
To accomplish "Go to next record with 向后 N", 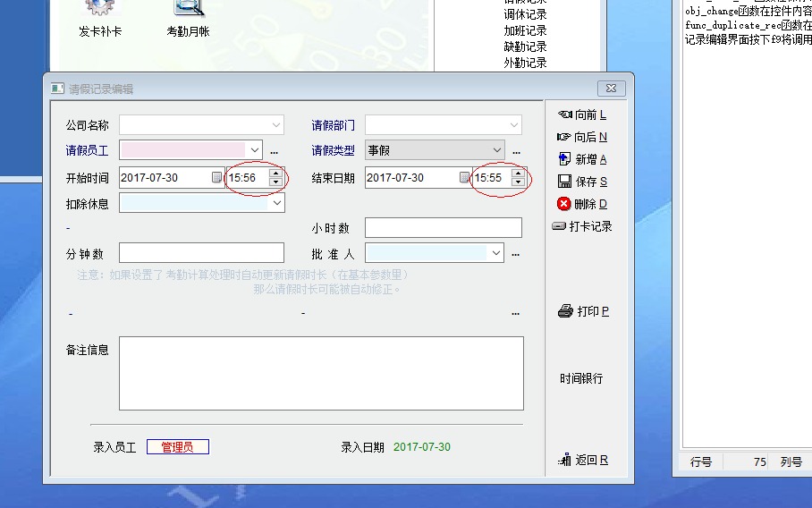I will click(x=582, y=137).
